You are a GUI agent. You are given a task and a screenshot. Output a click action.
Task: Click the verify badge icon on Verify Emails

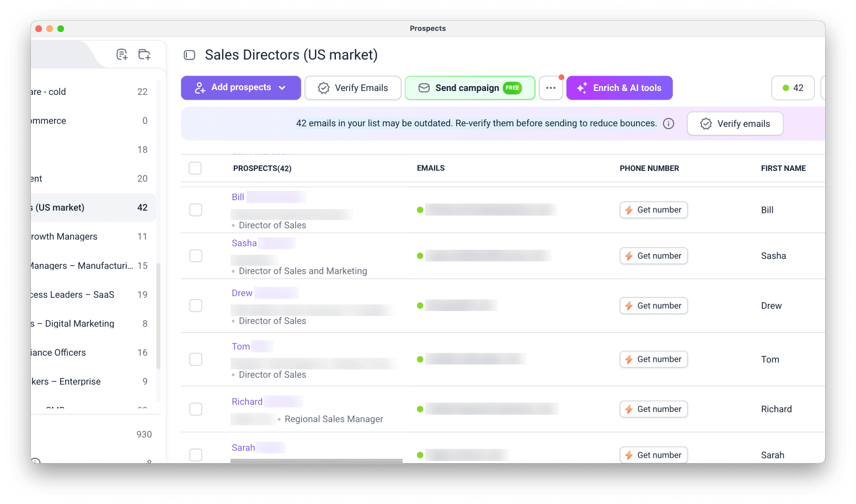tap(324, 88)
